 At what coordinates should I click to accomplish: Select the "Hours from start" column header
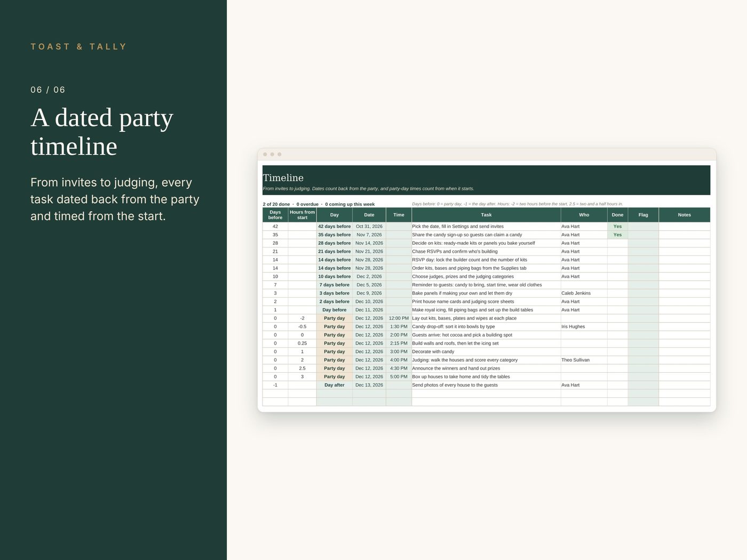click(302, 215)
